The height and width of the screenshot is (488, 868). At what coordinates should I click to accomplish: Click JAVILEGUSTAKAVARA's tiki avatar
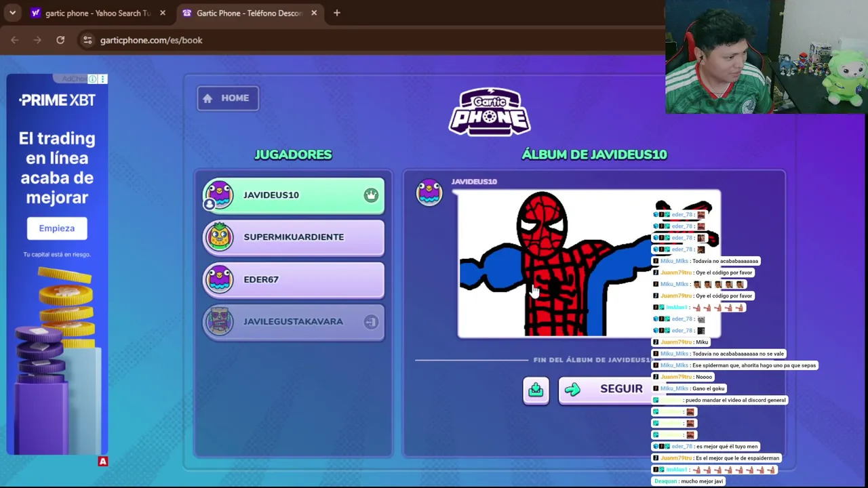(x=219, y=322)
